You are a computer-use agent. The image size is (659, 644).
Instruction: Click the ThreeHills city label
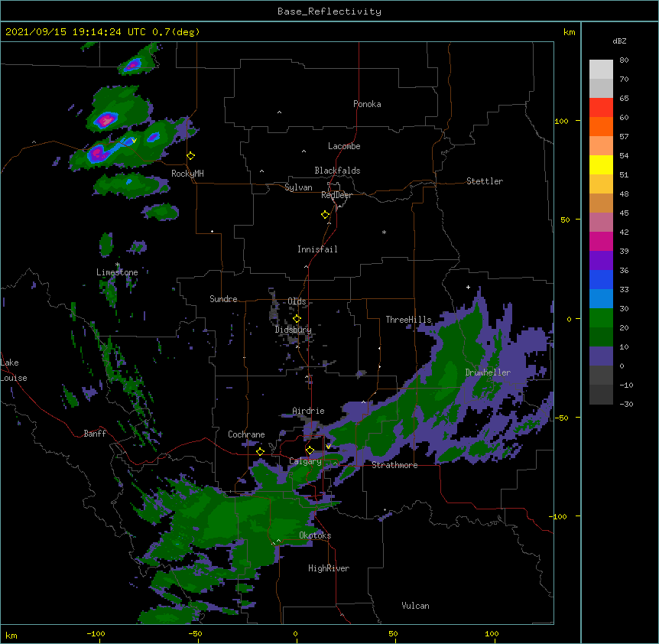click(408, 320)
